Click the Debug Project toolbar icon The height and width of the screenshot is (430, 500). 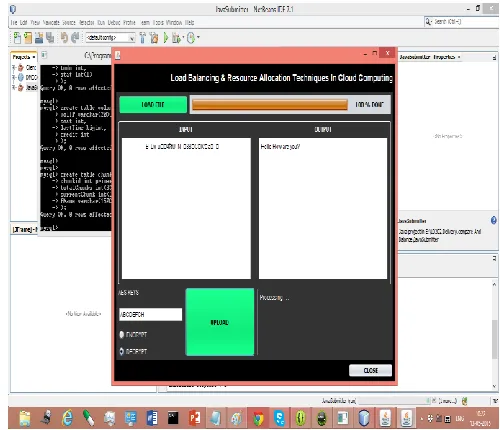176,38
